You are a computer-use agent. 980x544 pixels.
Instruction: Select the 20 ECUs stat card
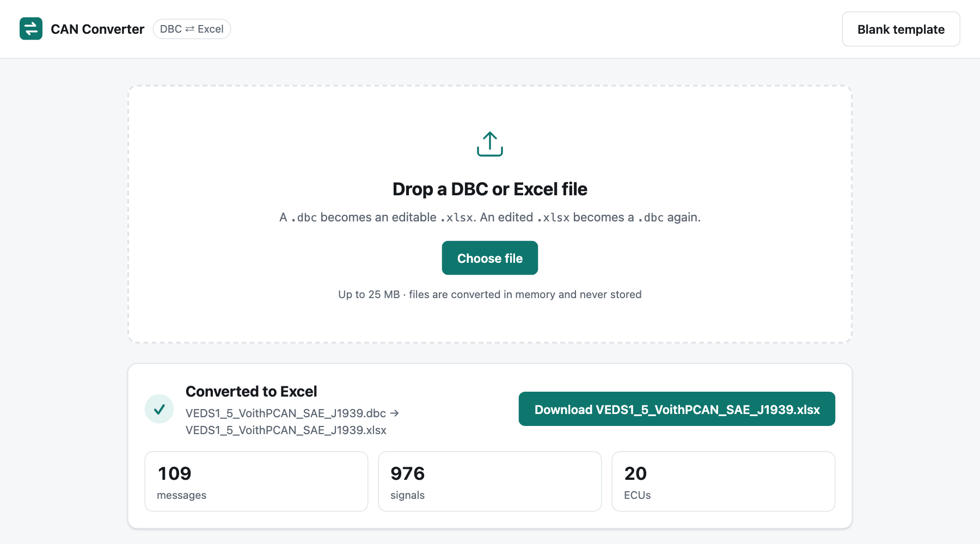(x=724, y=481)
